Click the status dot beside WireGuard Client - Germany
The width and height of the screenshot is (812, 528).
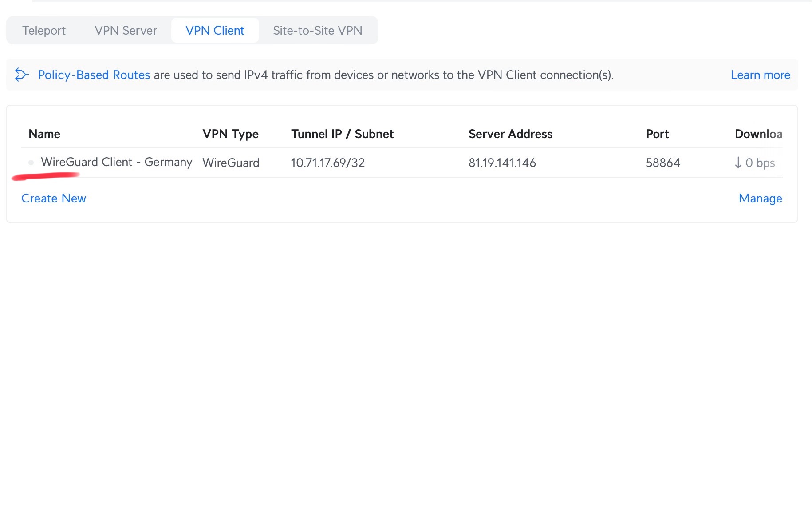coord(31,163)
